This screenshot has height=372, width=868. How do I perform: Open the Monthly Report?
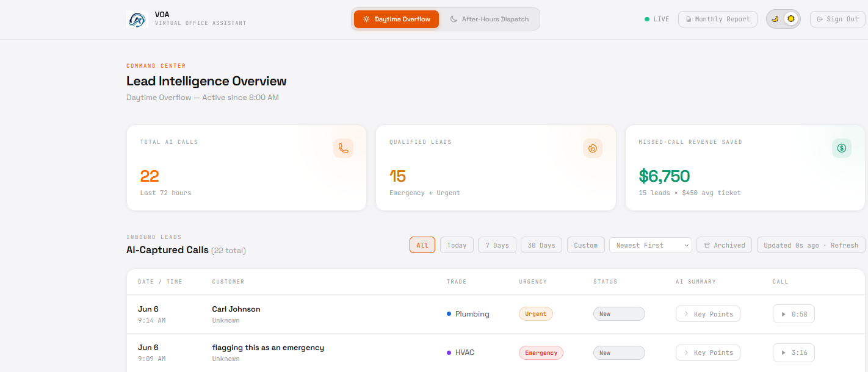click(x=718, y=19)
